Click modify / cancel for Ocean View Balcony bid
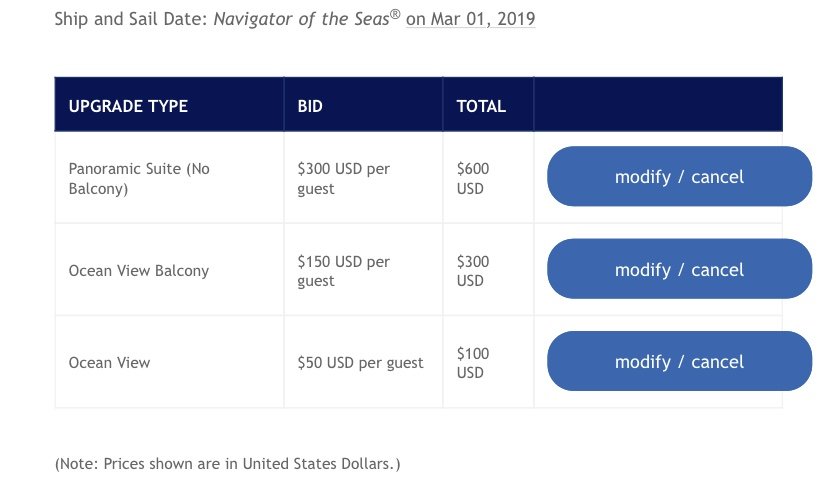 679,269
